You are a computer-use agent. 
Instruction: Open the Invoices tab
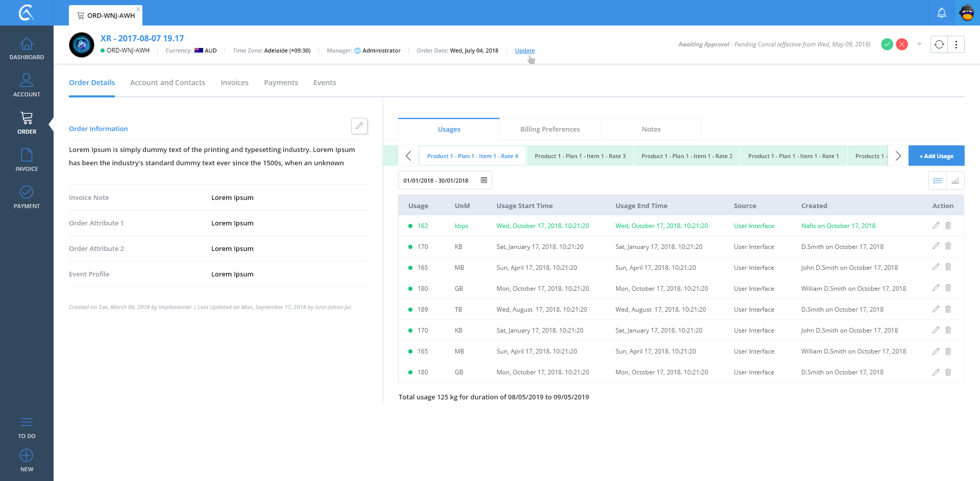click(234, 83)
